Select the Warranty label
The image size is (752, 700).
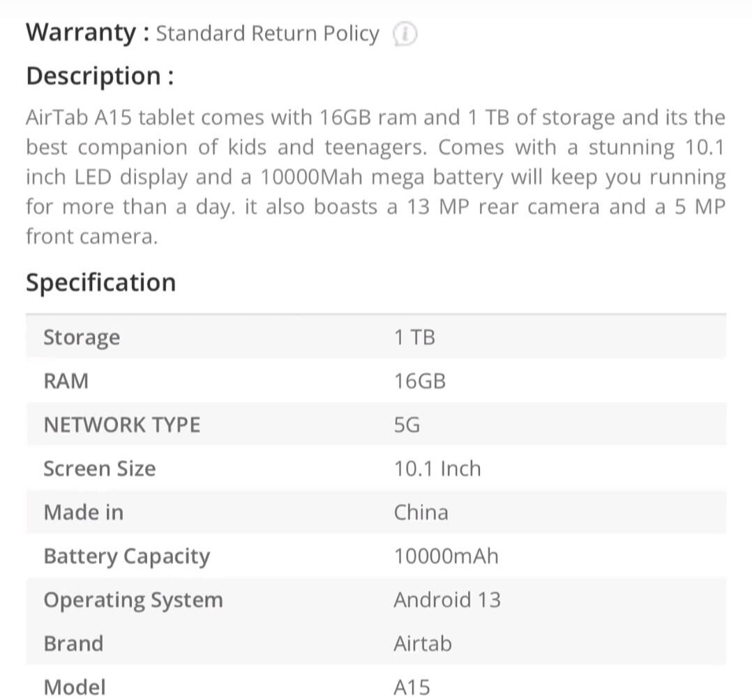(88, 33)
